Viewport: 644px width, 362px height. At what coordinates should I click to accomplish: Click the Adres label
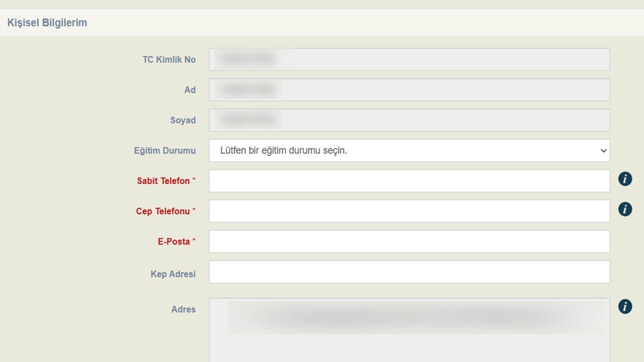coord(183,309)
